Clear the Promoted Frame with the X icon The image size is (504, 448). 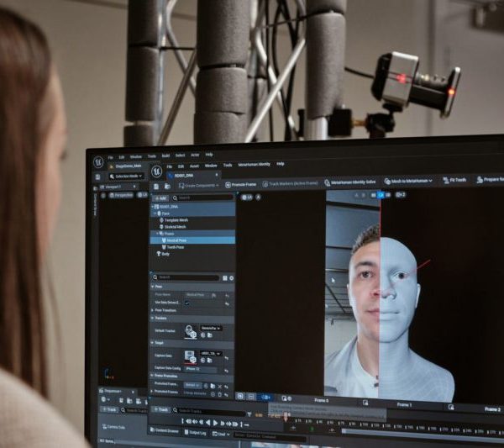[220, 387]
